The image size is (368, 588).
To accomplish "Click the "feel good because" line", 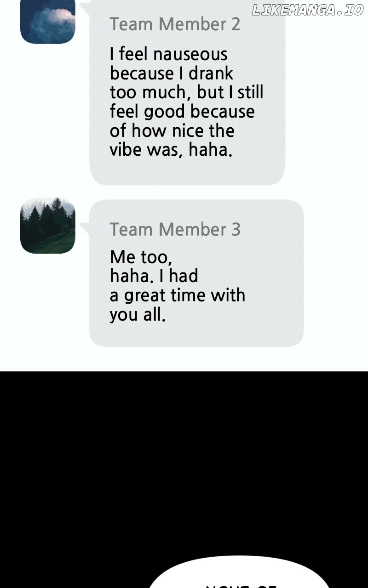I will [182, 112].
